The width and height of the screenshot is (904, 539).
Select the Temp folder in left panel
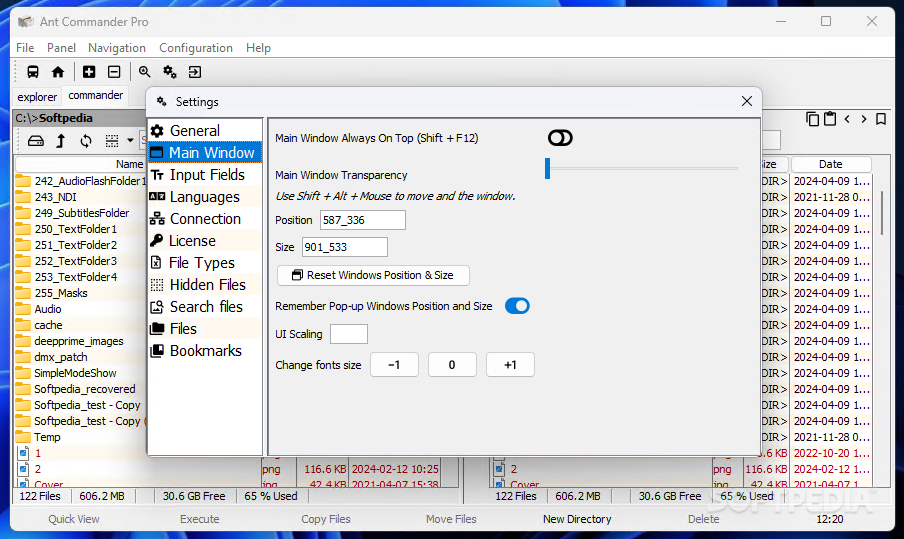point(80,437)
